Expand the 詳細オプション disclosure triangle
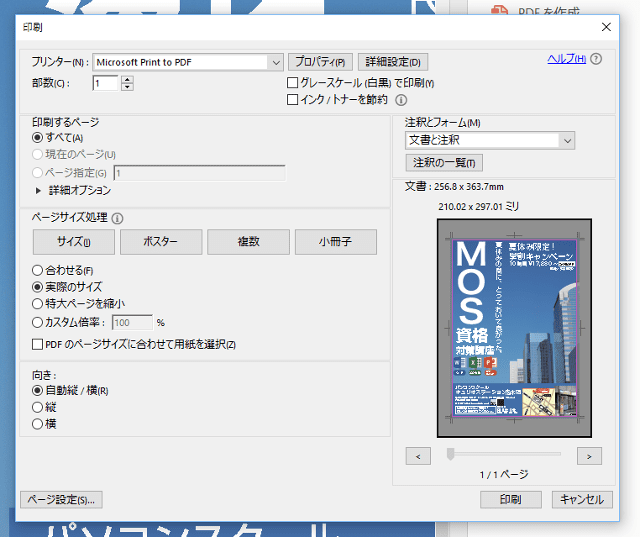This screenshot has height=537, width=640. pos(38,191)
